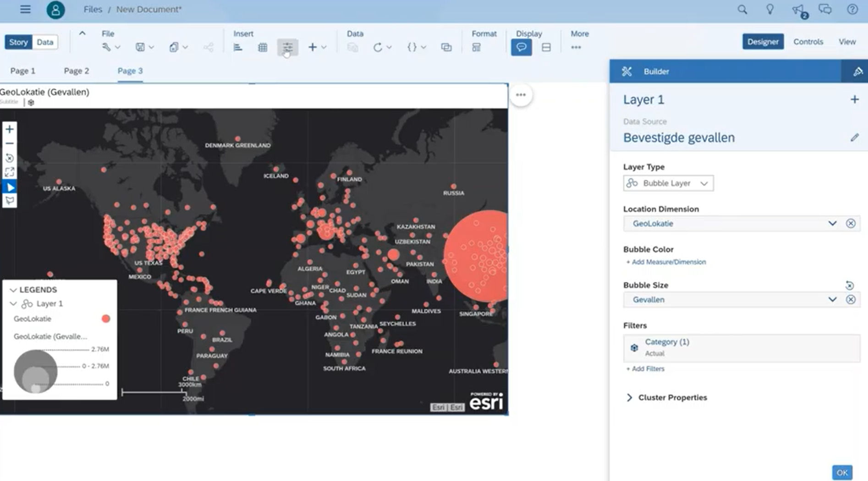This screenshot has width=868, height=481.
Task: Collapse the LEGENDS panel
Action: [13, 290]
